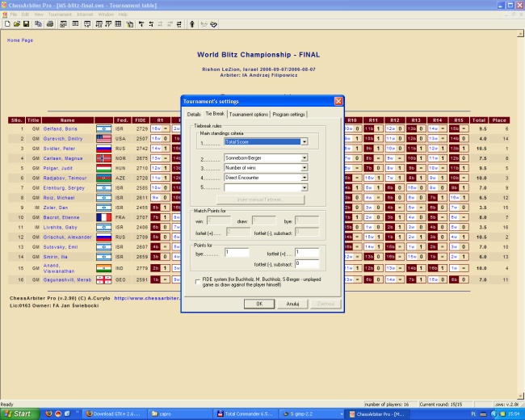Switch to the Tournament options tab
Screen dimensions: 525x420
coord(249,115)
